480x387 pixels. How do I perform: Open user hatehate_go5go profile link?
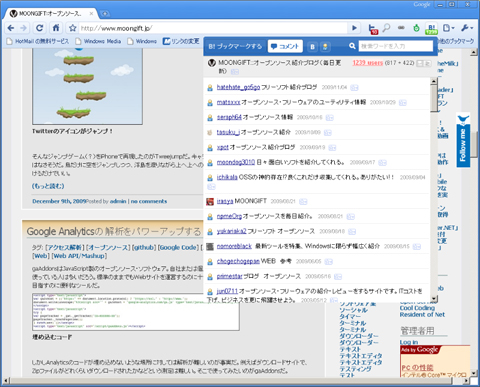pyautogui.click(x=238, y=87)
